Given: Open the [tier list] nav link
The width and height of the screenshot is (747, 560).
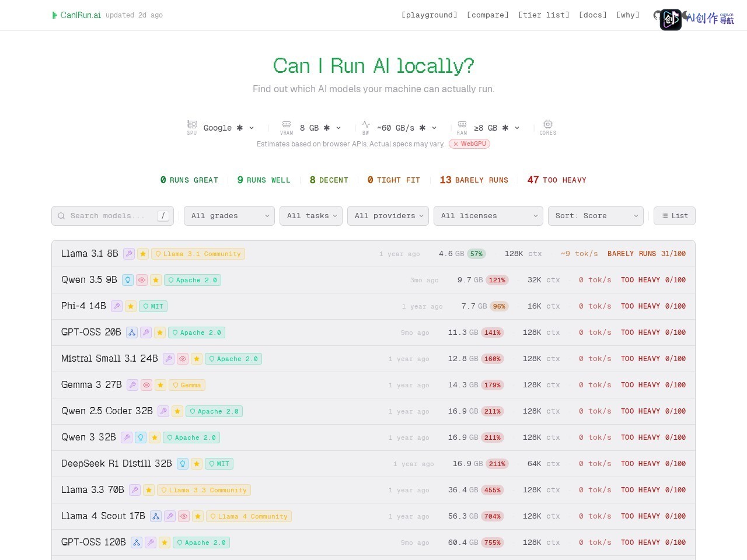Looking at the screenshot, I should (x=544, y=15).
